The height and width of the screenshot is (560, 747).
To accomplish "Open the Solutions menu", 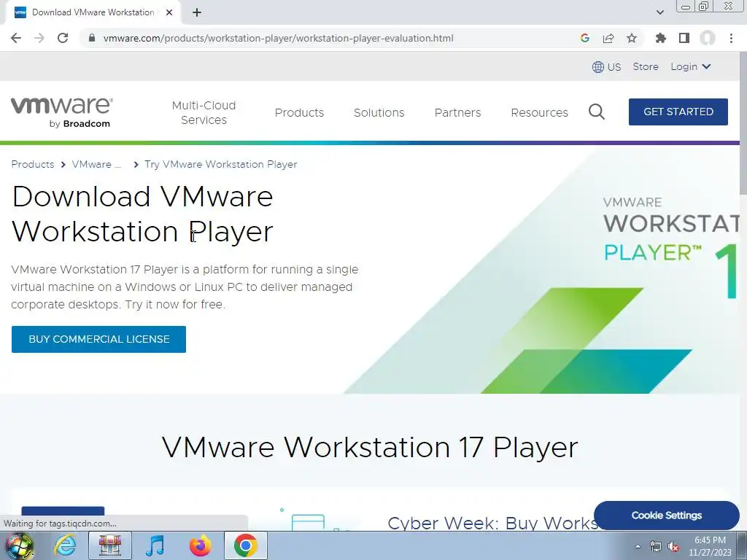I will point(379,112).
